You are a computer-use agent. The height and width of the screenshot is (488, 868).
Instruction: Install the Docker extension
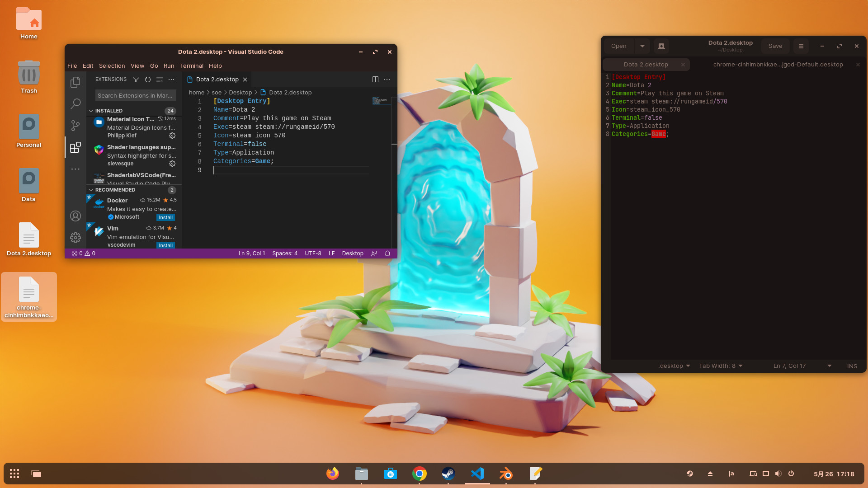point(165,217)
